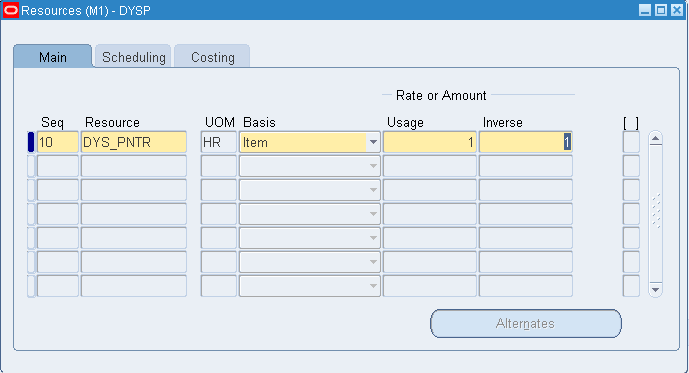Click the flexfield box in the second row
The width and height of the screenshot is (689, 373).
[631, 166]
